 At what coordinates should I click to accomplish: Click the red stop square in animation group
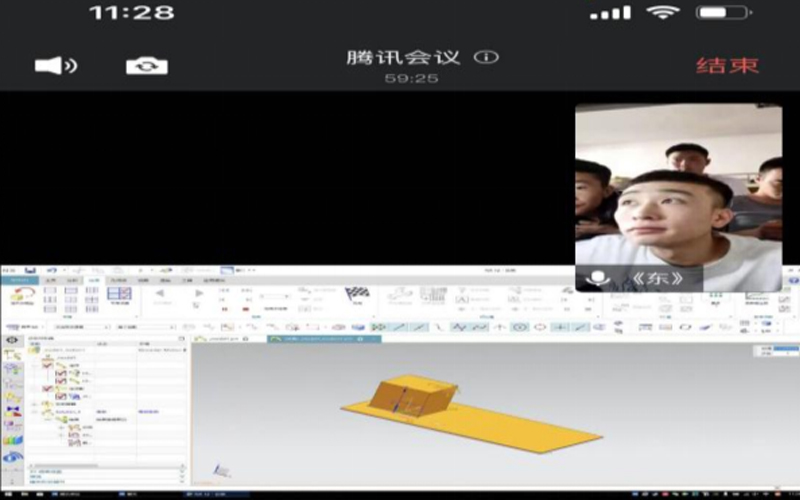245,309
